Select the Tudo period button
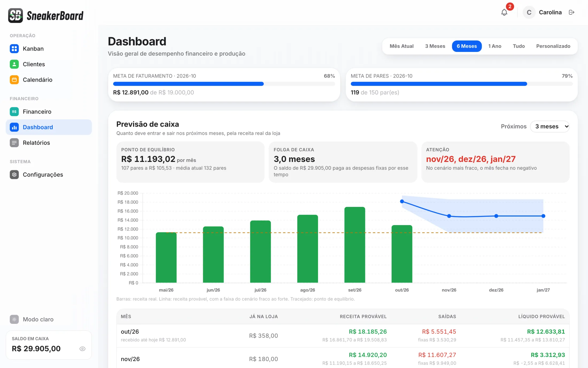588x368 pixels. point(519,46)
